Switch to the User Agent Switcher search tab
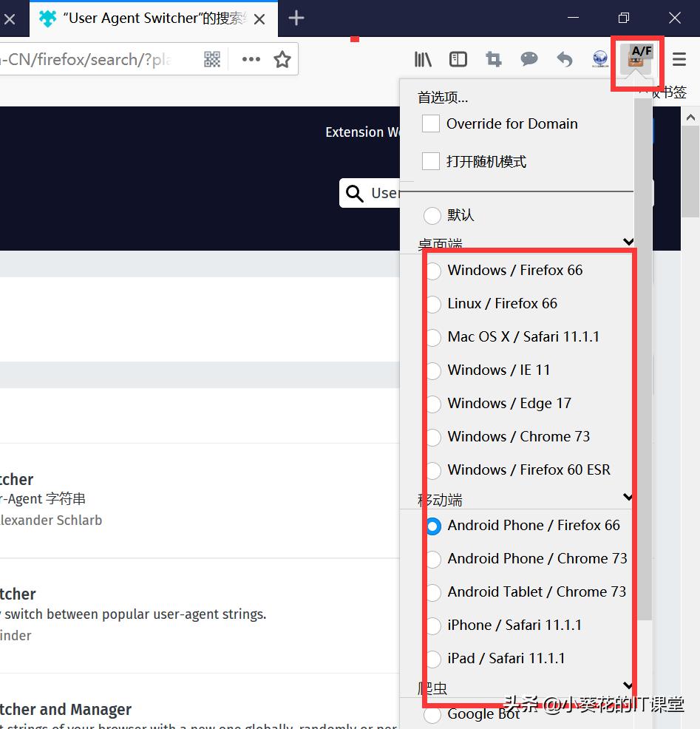This screenshot has height=729, width=700. pos(154,18)
